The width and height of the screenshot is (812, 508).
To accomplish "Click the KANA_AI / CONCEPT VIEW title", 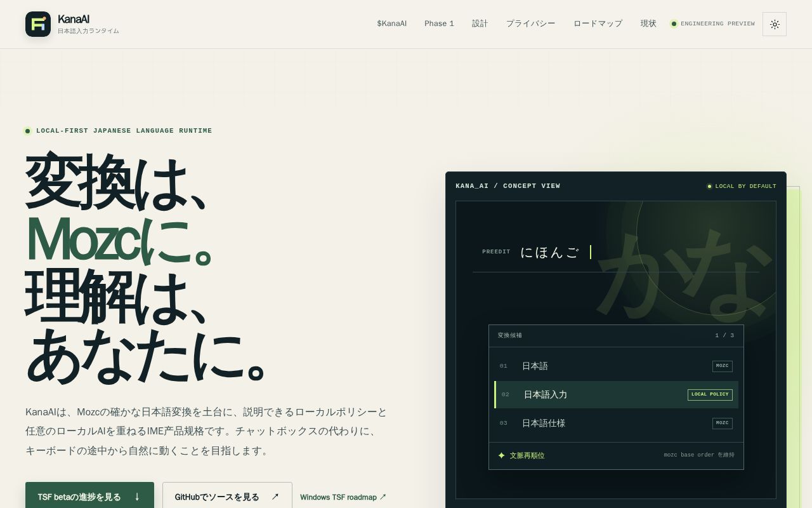I will coord(508,186).
